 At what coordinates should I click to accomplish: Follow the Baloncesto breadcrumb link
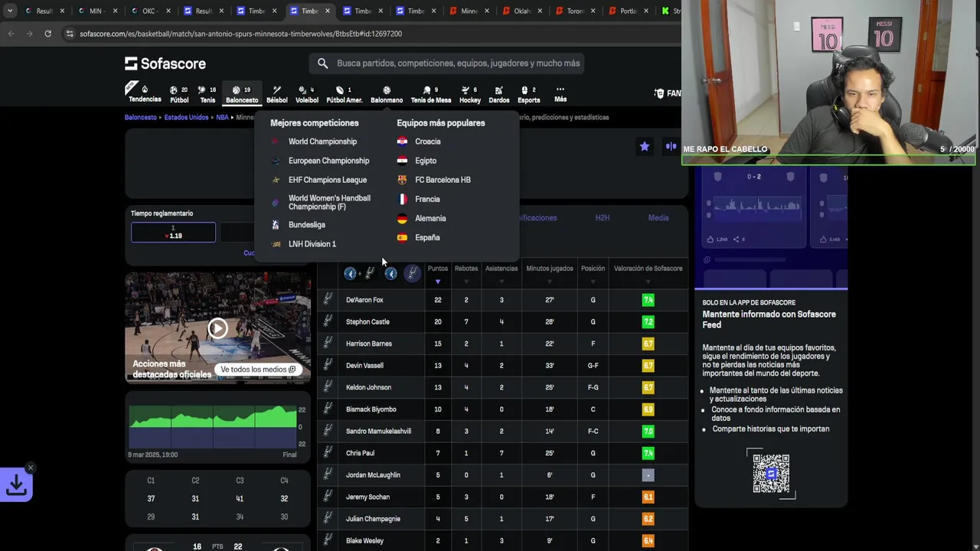(x=141, y=118)
